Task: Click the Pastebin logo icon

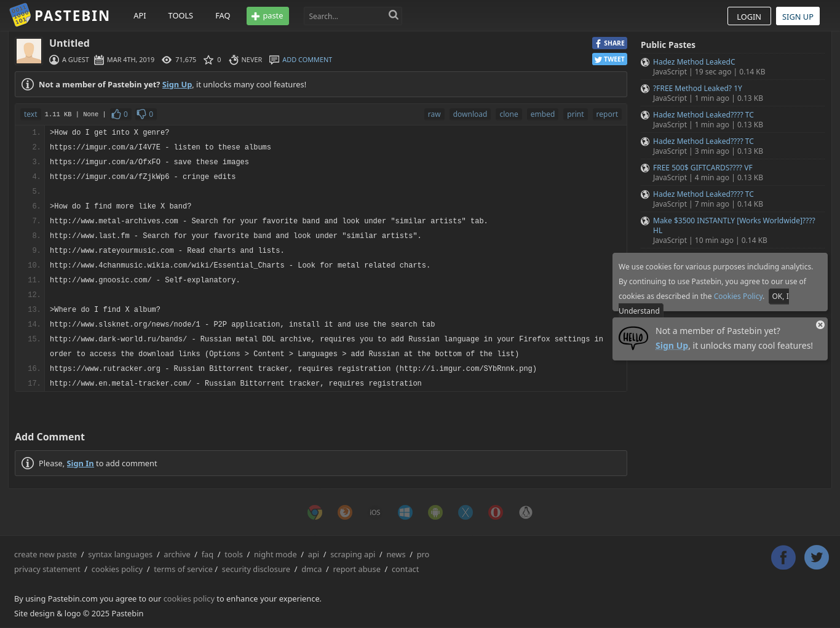Action: point(20,15)
